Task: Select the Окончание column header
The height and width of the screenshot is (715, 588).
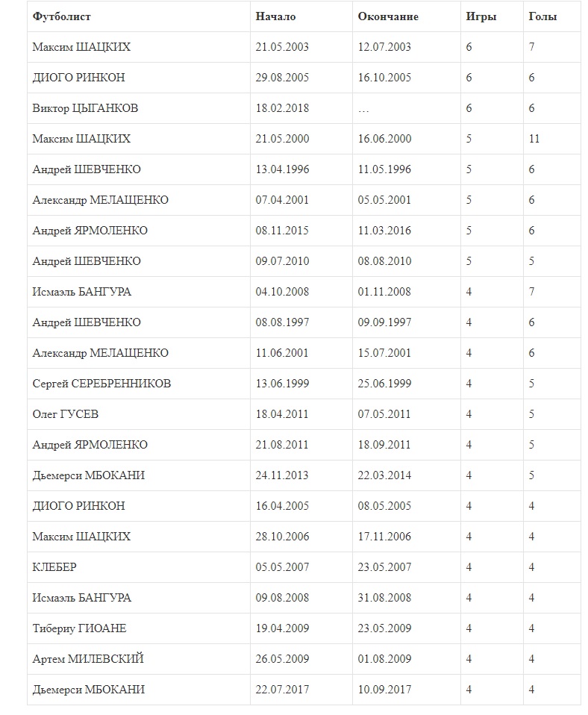Action: (387, 16)
